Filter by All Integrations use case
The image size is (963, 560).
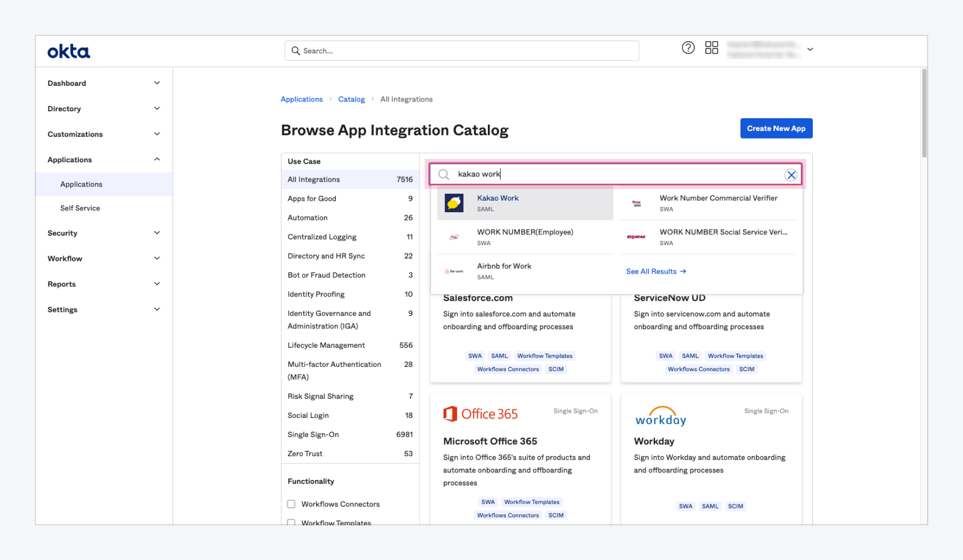[x=350, y=180]
